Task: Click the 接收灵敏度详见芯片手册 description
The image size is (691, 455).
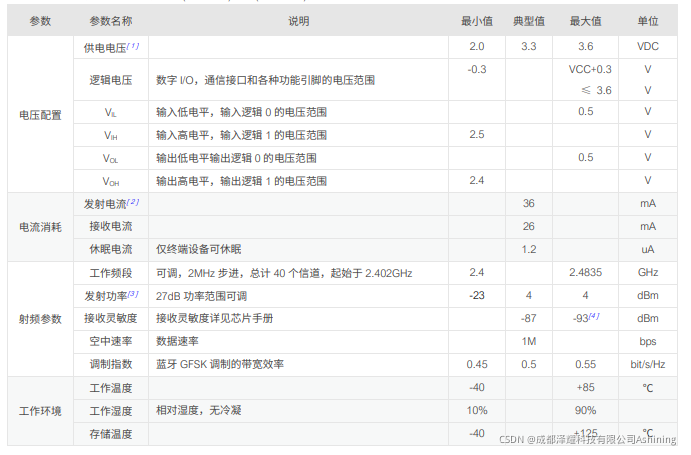Action: coord(215,318)
